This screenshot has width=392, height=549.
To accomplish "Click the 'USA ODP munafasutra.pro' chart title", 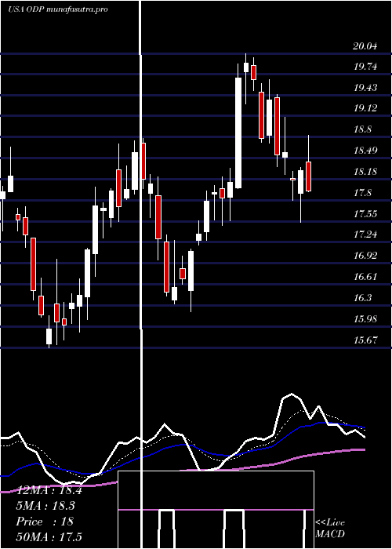I will pyautogui.click(x=58, y=9).
